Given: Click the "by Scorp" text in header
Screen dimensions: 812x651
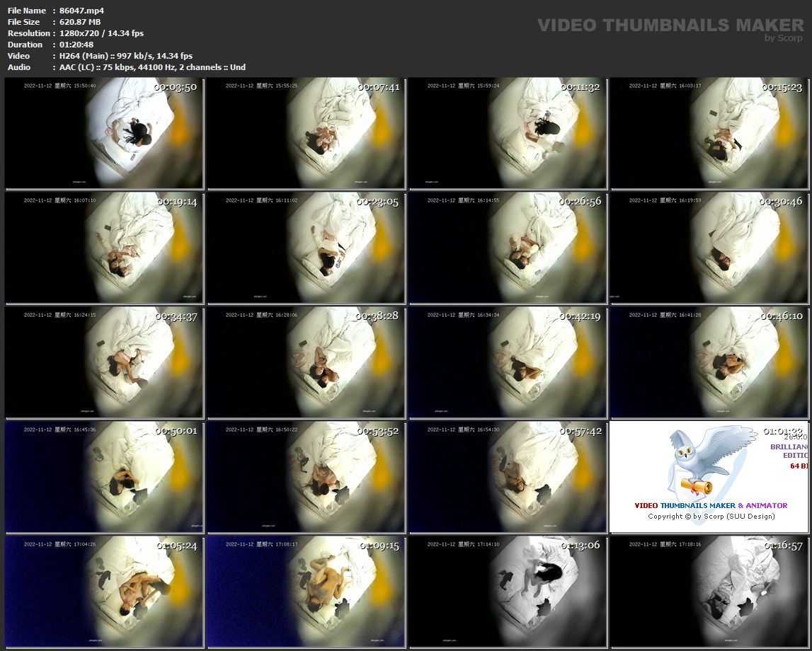Looking at the screenshot, I should [784, 38].
